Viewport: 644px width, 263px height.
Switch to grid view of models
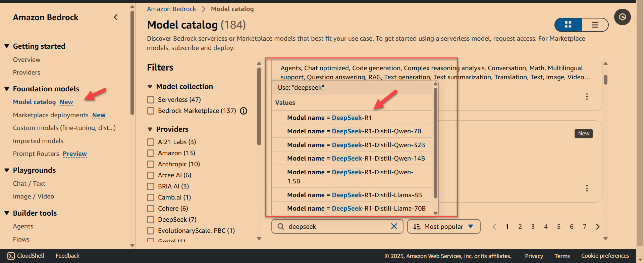click(x=568, y=25)
